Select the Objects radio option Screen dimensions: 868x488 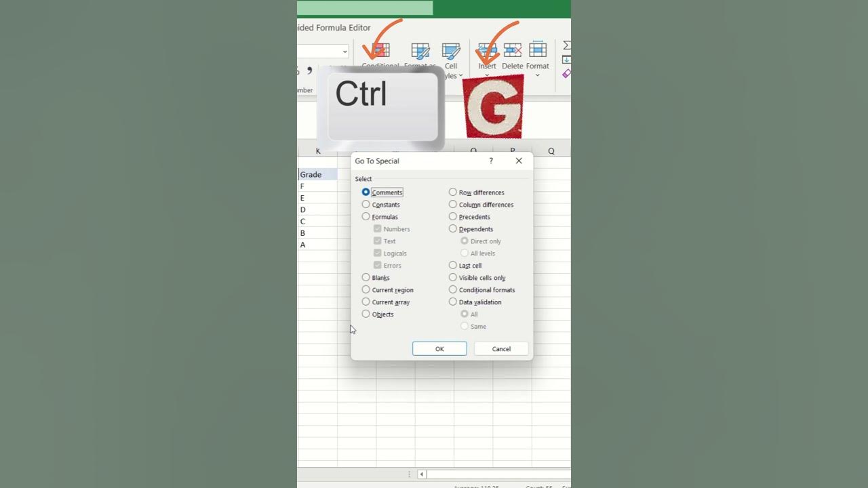tap(366, 314)
